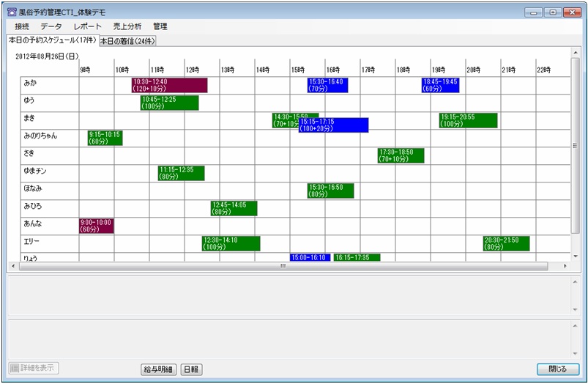Select さき's 17:30-18:50 reservation block
Viewport: 588px width, 384px height.
coord(401,155)
